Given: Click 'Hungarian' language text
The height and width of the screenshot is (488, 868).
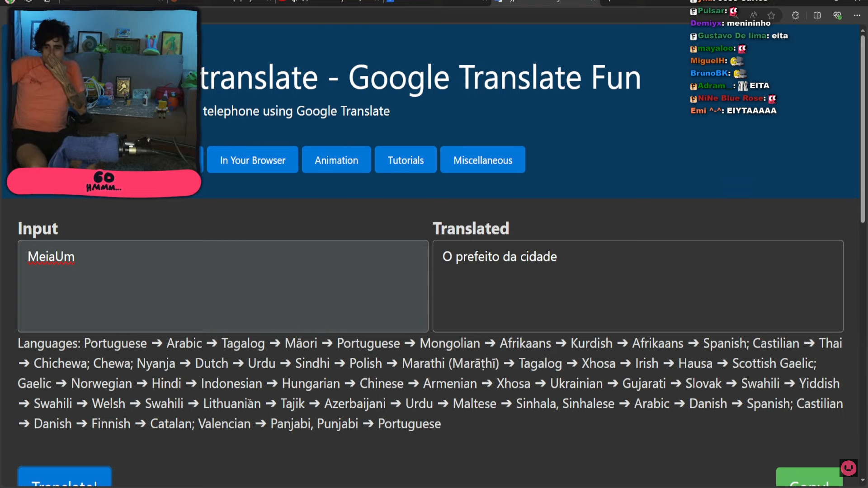Looking at the screenshot, I should coord(311,384).
